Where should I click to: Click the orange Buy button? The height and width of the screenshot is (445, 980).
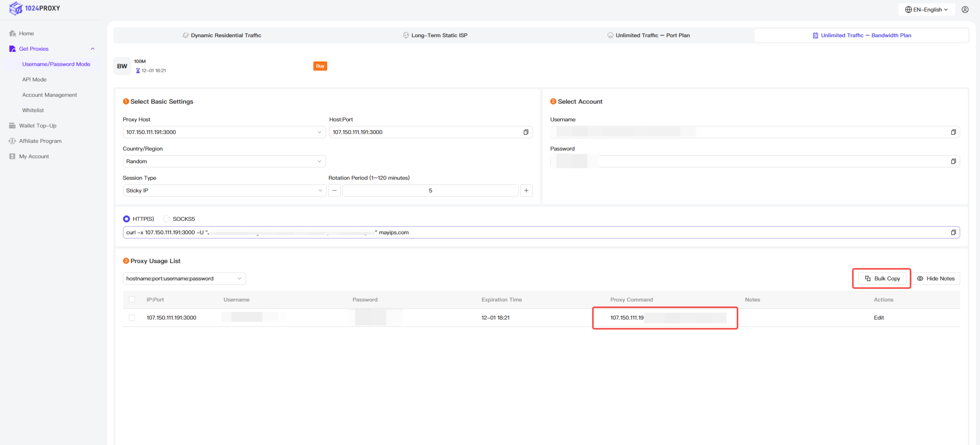[x=320, y=66]
